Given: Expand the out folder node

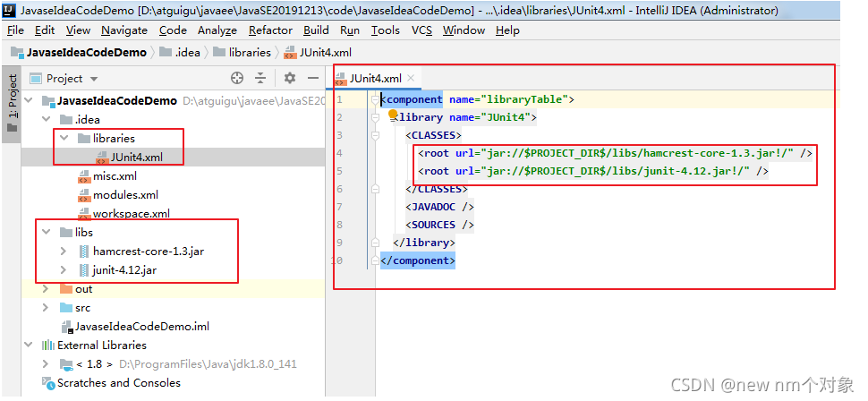Looking at the screenshot, I should (46, 289).
